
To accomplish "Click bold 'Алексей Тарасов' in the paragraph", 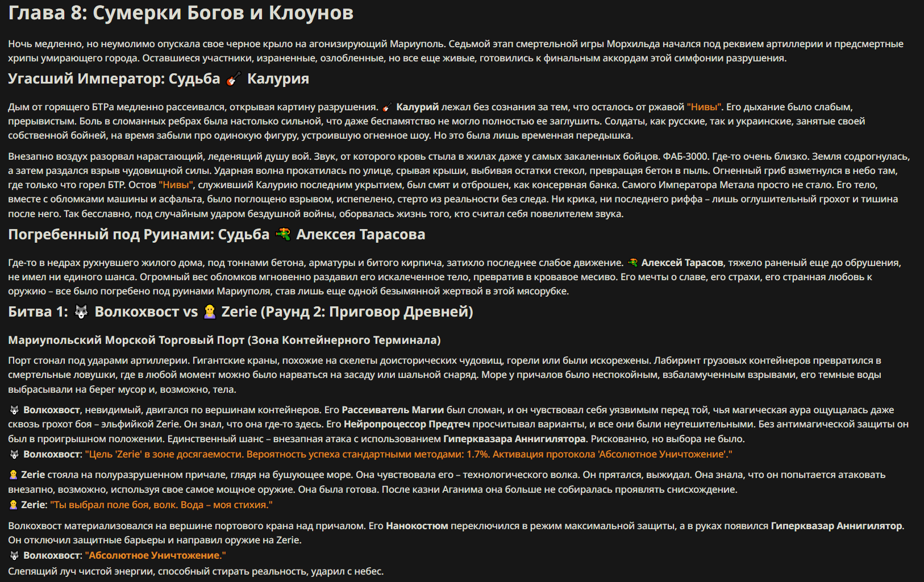I will point(682,263).
